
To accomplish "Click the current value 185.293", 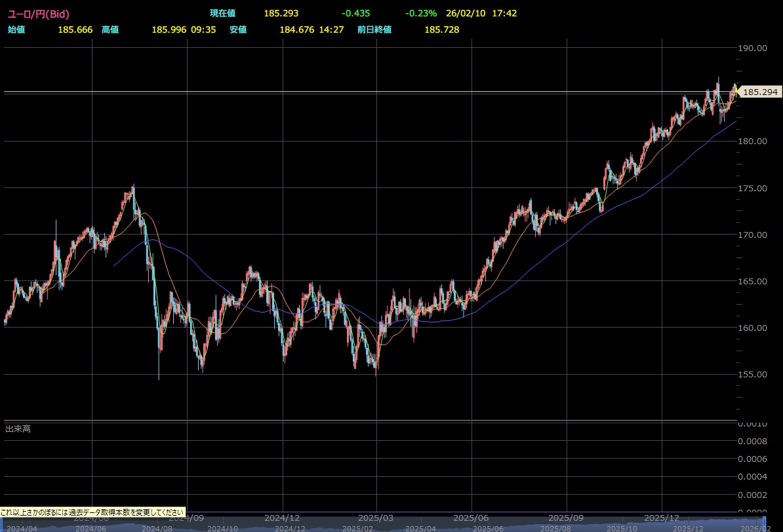I will (281, 14).
